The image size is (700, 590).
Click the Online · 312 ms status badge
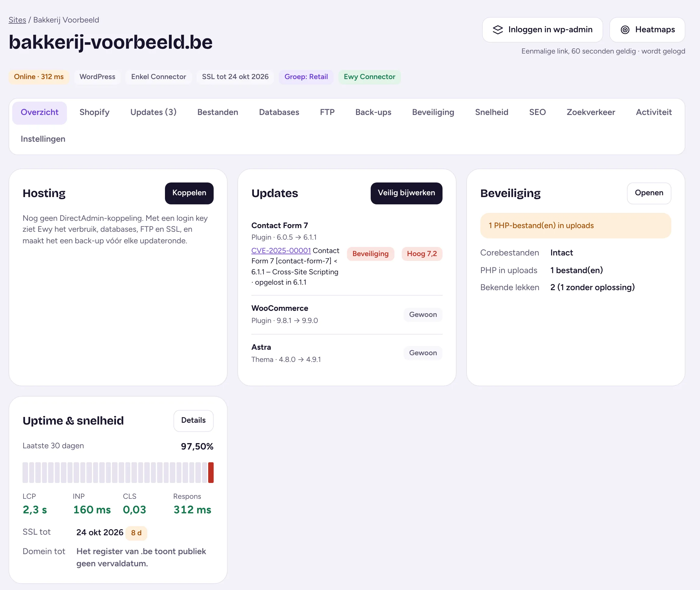click(39, 77)
